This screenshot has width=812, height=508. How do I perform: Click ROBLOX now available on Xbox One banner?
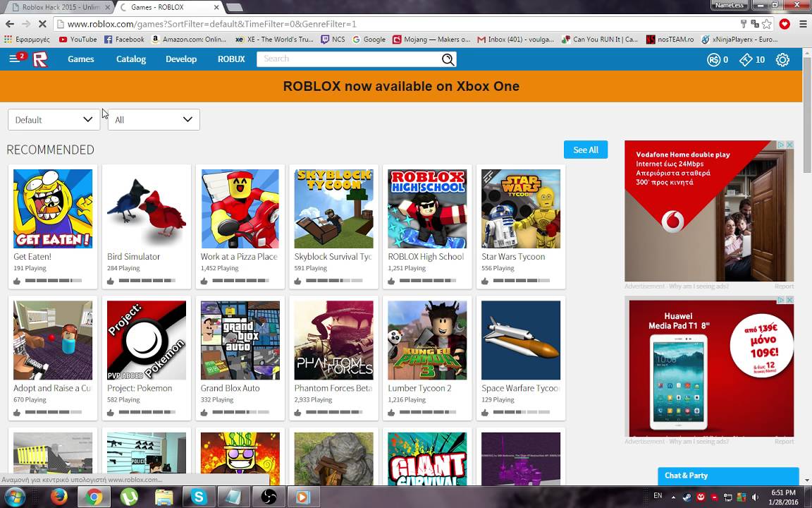tap(401, 86)
